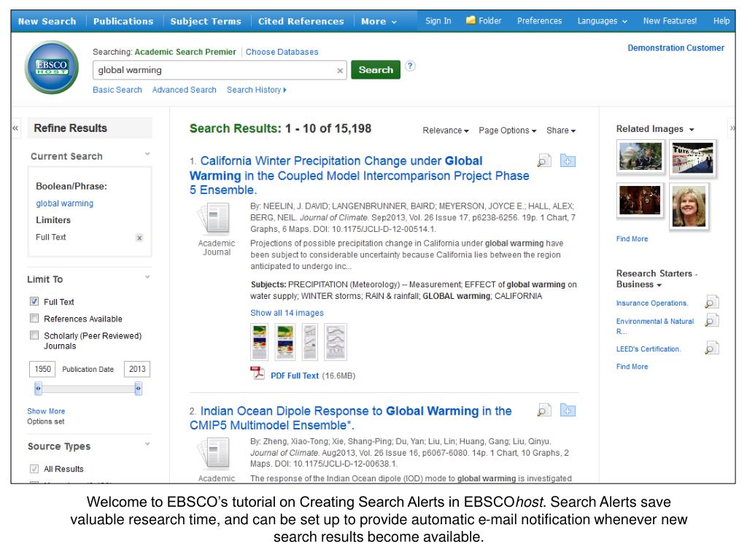This screenshot has width=747, height=560.
Task: Open related image of woman's portrait
Action: coord(689,206)
